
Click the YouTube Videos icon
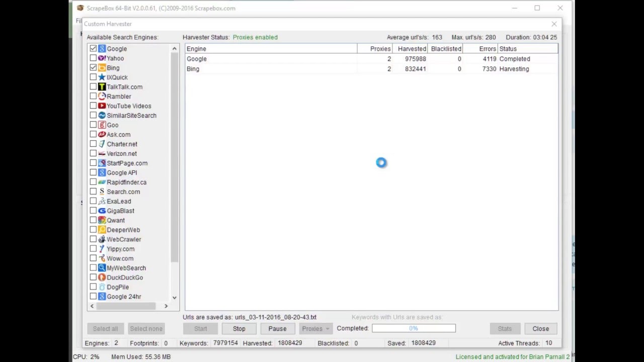click(x=102, y=106)
